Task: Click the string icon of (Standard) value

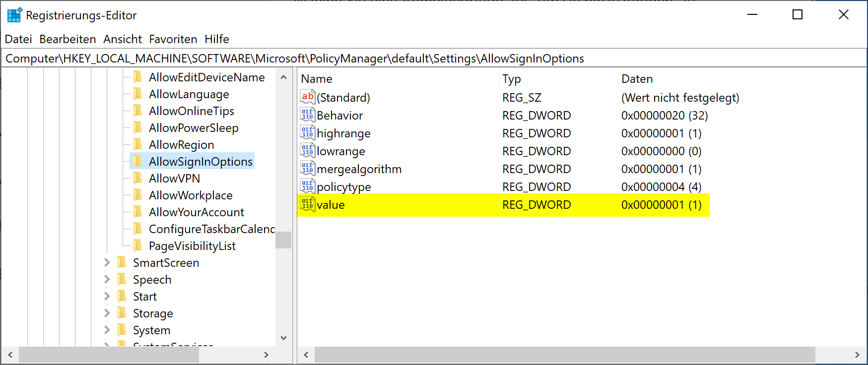Action: point(308,97)
